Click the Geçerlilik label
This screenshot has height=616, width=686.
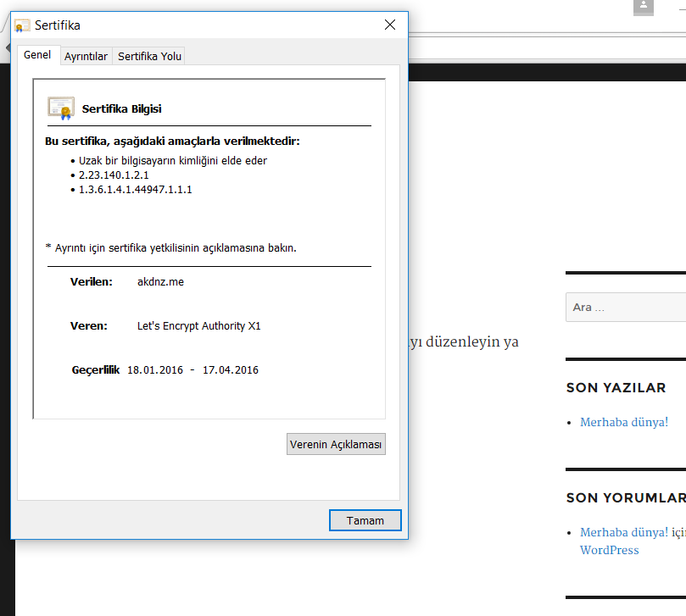[95, 370]
